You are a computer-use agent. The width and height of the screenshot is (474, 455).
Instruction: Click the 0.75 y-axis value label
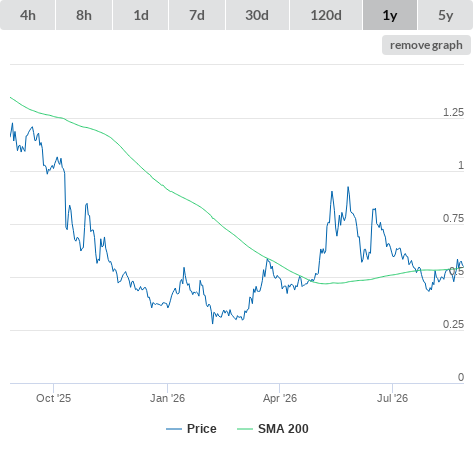[x=453, y=218]
